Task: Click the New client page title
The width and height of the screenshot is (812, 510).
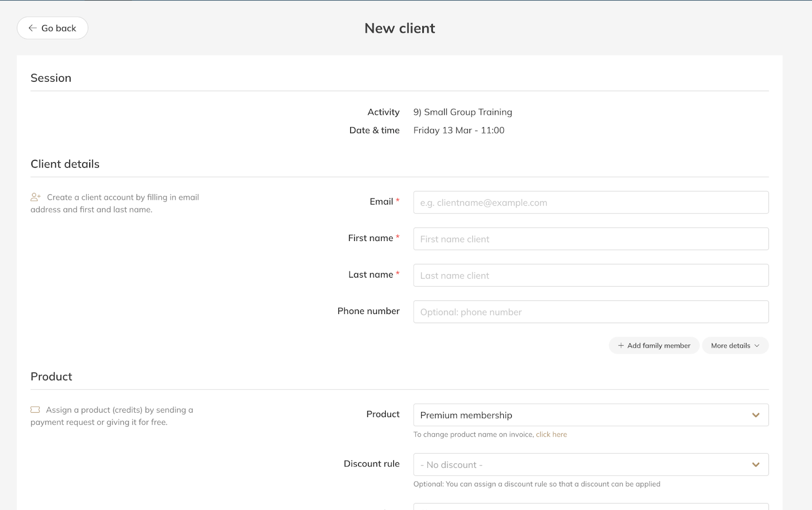Action: pos(399,28)
